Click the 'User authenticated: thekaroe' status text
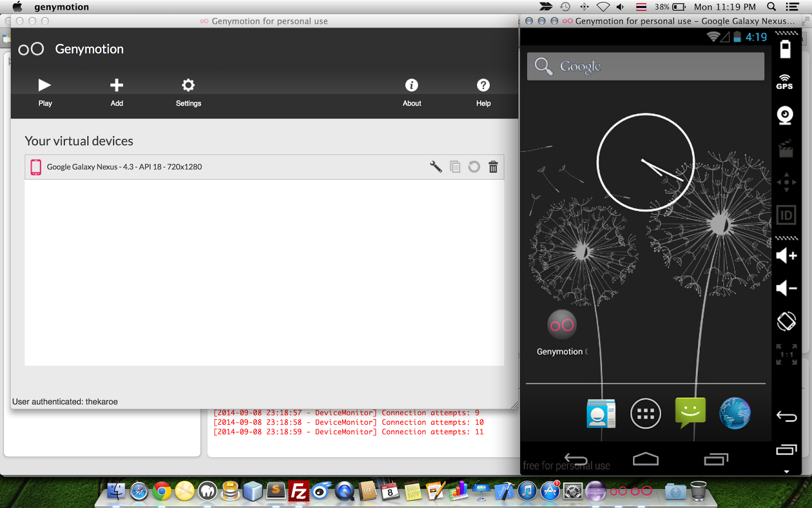The height and width of the screenshot is (508, 812). 65,401
